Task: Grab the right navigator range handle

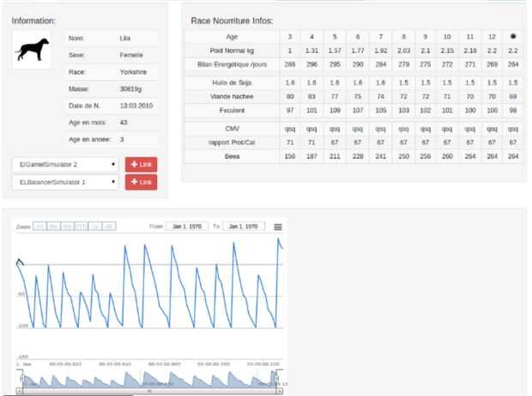Action: 277,378
